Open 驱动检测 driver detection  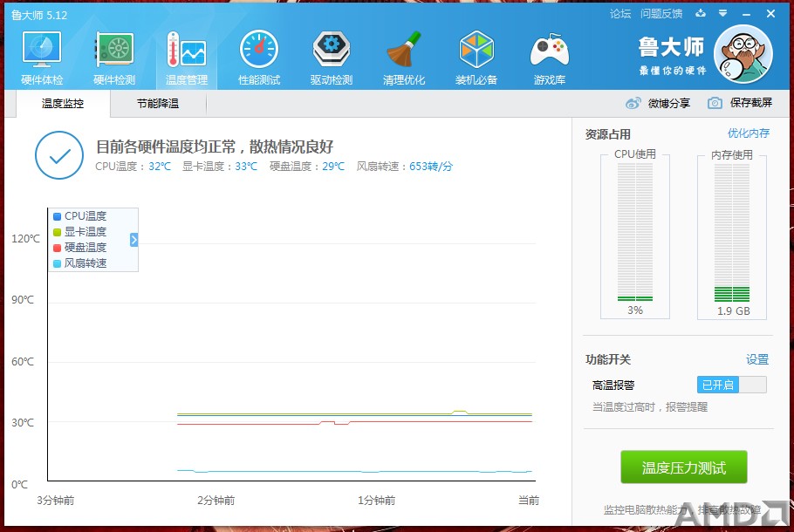332,58
